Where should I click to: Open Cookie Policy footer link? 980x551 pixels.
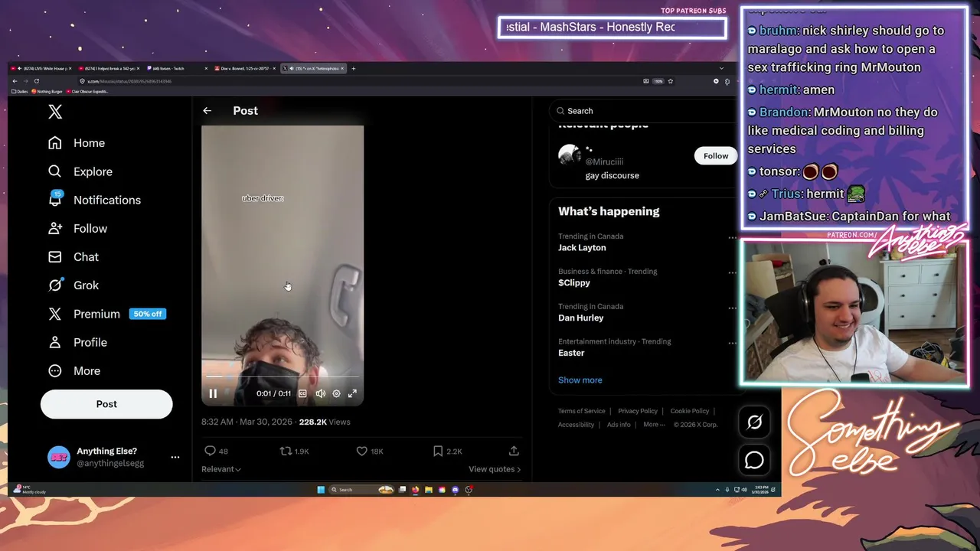(690, 411)
